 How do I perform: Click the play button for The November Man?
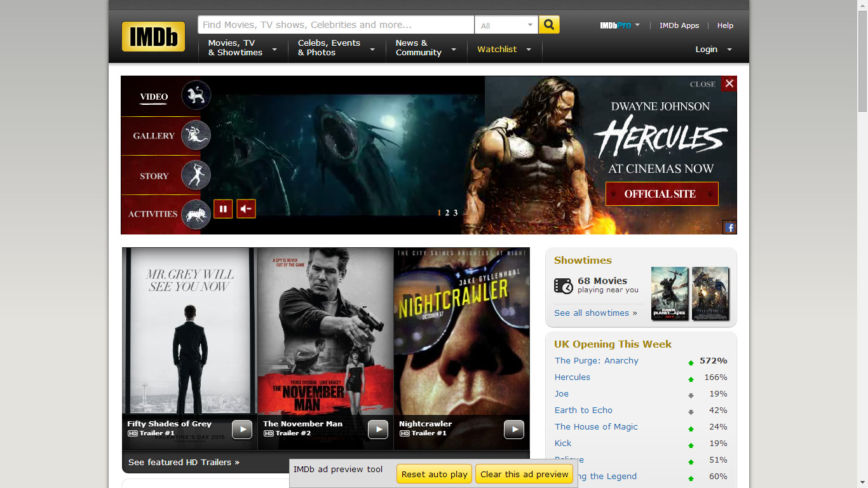pyautogui.click(x=378, y=430)
